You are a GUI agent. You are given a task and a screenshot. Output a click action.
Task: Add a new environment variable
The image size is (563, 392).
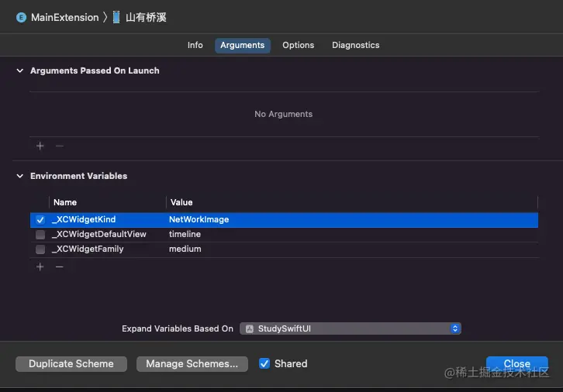(x=40, y=266)
